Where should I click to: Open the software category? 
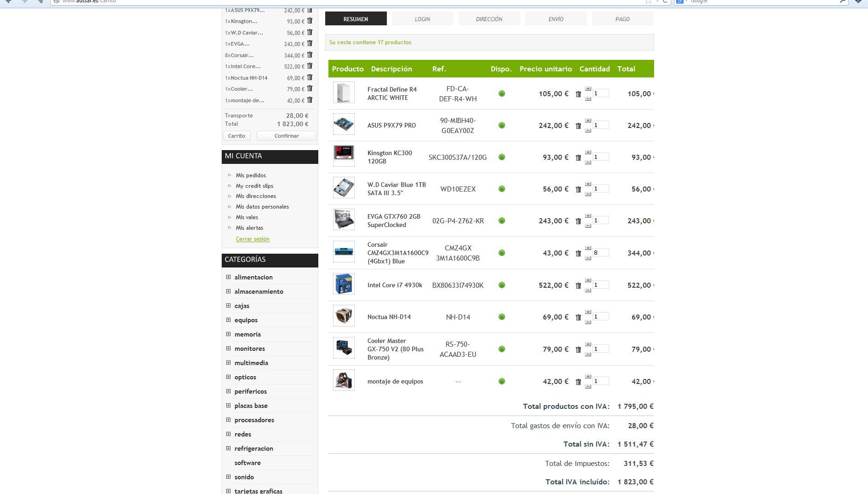click(247, 463)
